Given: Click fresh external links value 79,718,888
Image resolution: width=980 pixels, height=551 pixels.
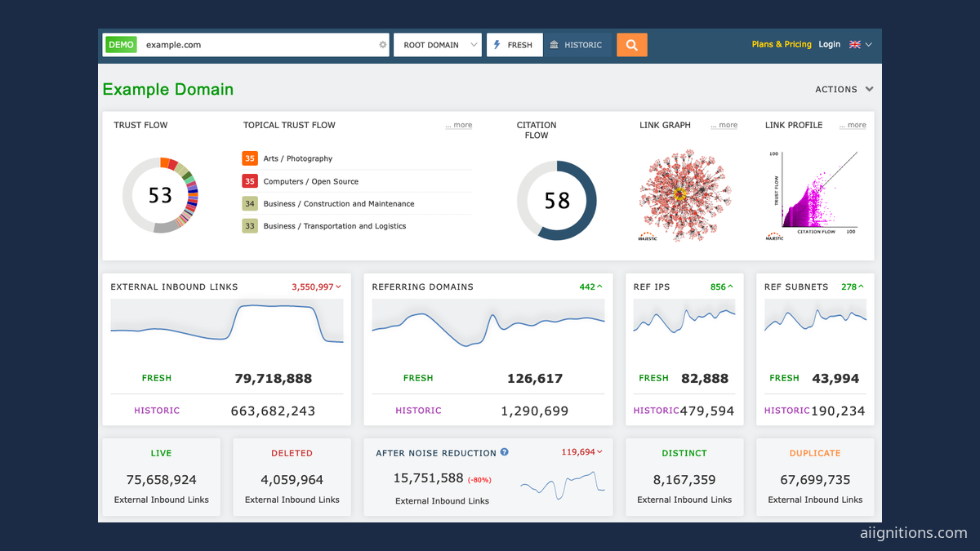Looking at the screenshot, I should (x=273, y=378).
